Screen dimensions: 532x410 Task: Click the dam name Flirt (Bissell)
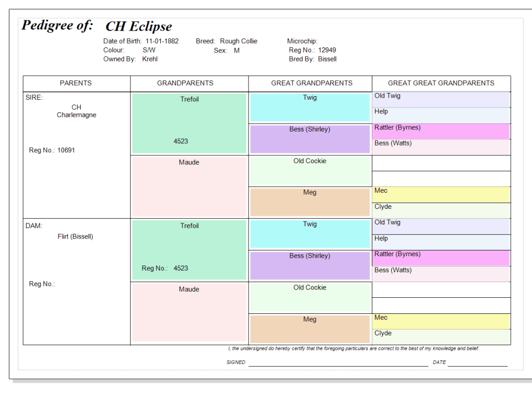click(75, 236)
